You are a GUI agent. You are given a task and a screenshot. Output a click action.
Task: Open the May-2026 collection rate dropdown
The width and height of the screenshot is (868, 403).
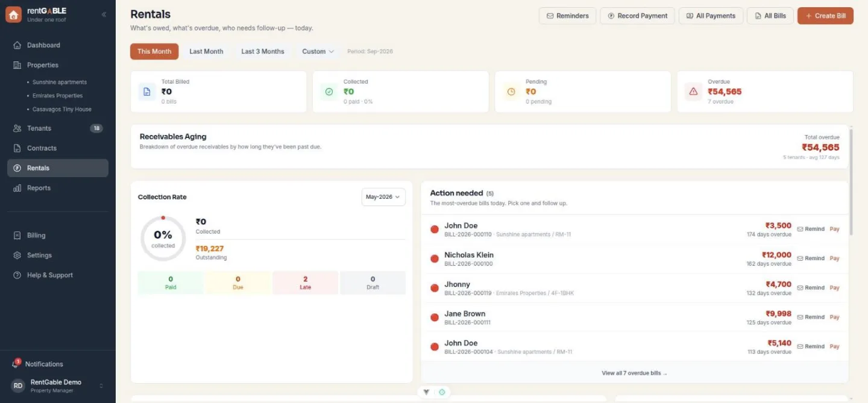pyautogui.click(x=383, y=197)
